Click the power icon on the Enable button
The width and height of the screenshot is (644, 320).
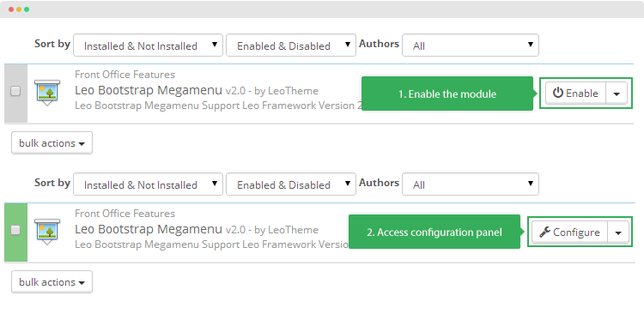(x=557, y=94)
